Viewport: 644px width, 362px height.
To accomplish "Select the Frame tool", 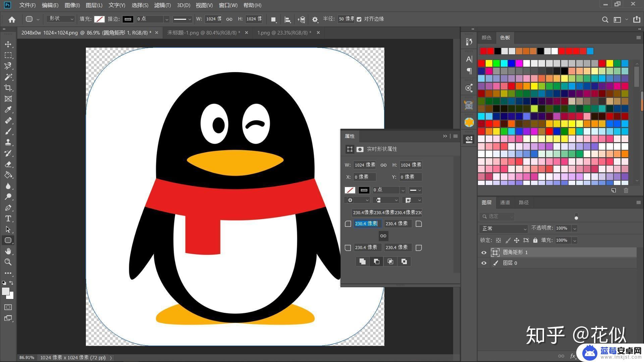I will (8, 99).
